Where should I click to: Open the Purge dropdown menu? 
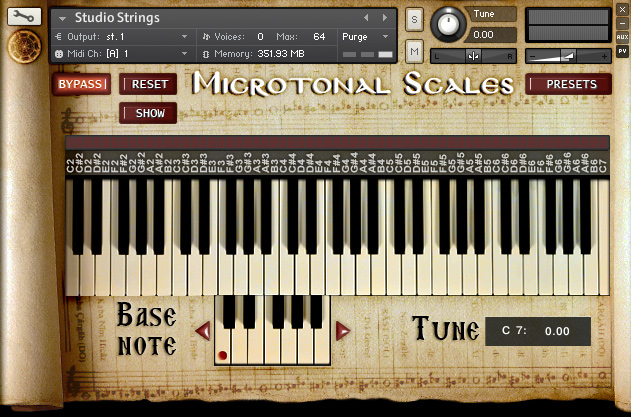[x=386, y=37]
